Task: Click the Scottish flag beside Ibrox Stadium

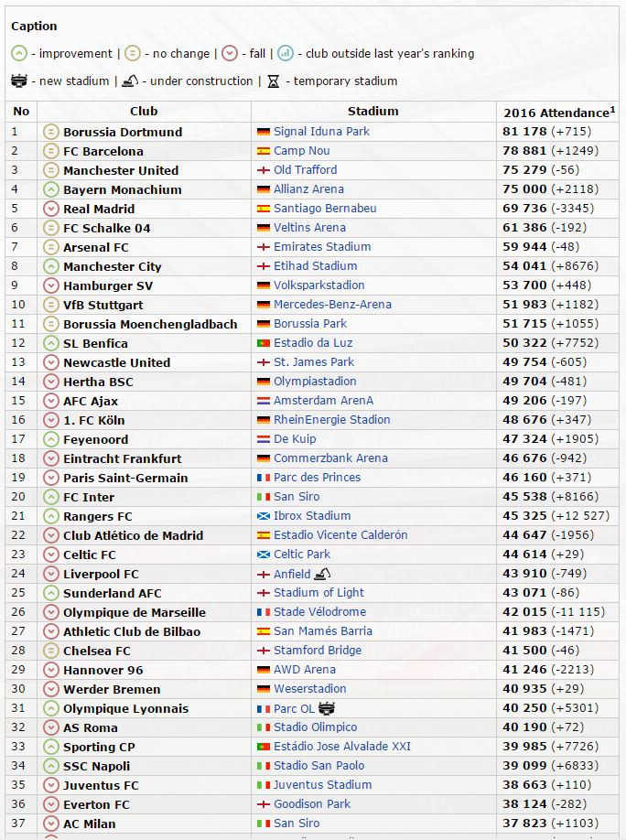Action: (x=264, y=516)
